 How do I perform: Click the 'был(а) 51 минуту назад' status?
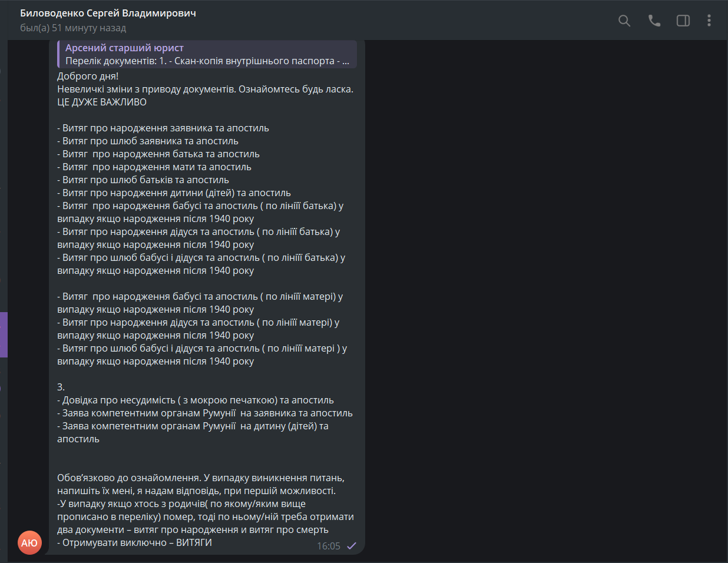click(x=73, y=28)
